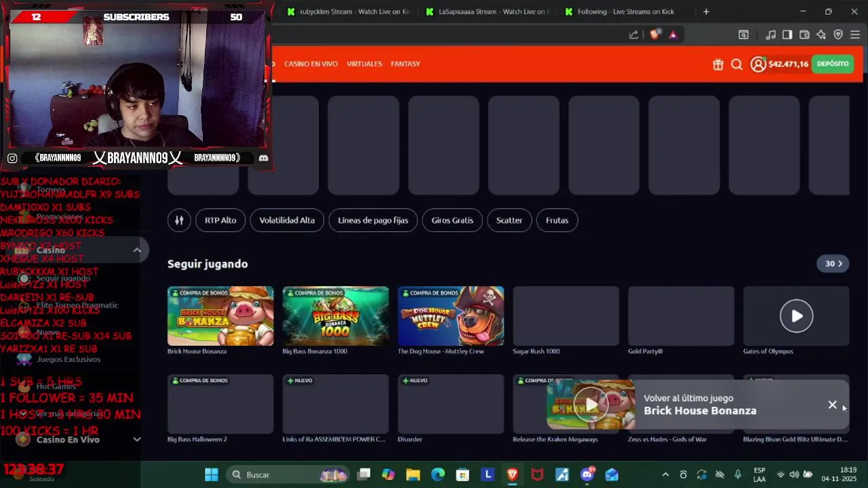Close the Volver al último juego popup
This screenshot has height=488, width=868.
pos(832,405)
